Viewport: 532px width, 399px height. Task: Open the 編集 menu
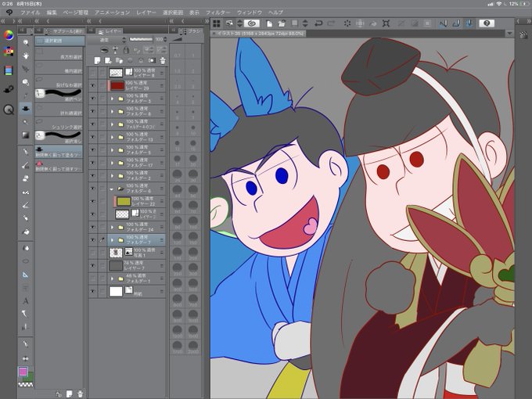tap(52, 13)
